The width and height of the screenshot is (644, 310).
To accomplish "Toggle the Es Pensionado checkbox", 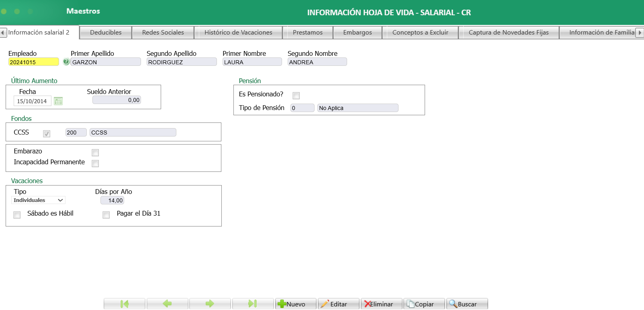I will [x=296, y=96].
